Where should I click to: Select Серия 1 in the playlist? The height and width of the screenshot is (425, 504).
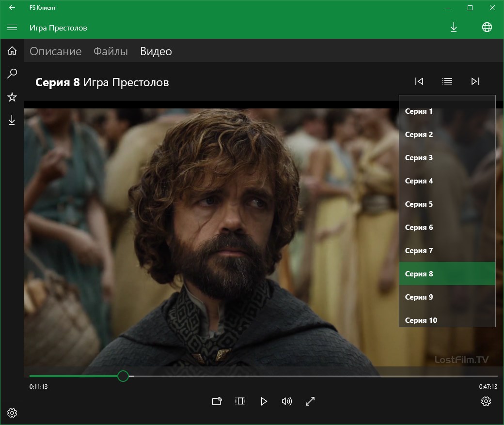point(447,111)
